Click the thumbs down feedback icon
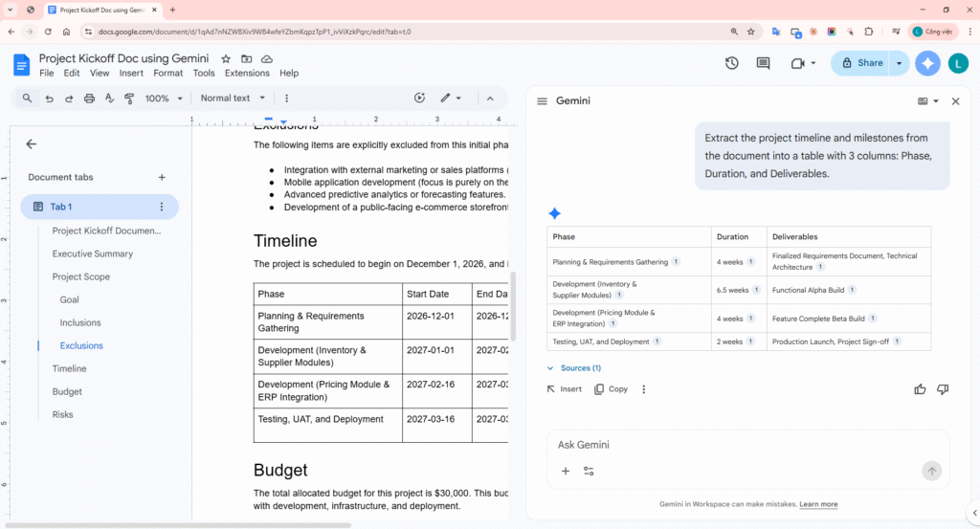 click(943, 389)
